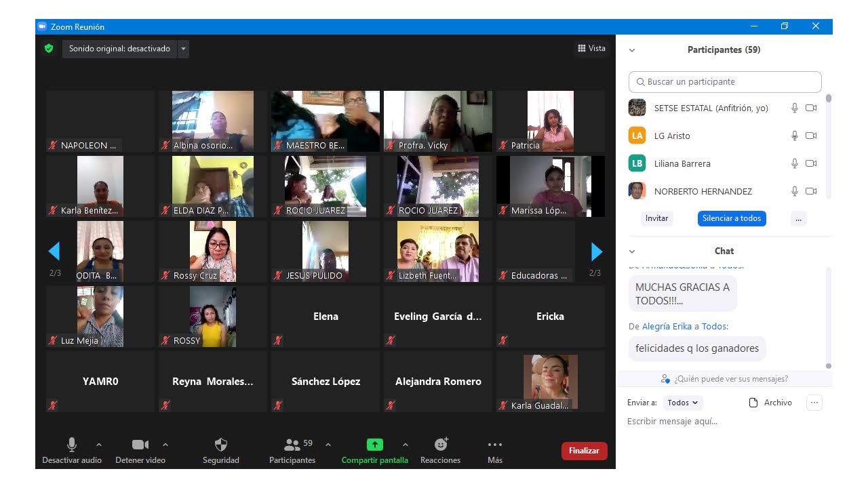868x488 pixels.
Task: Click the 'felicidades q los ganadores' chat message
Action: [x=697, y=348]
